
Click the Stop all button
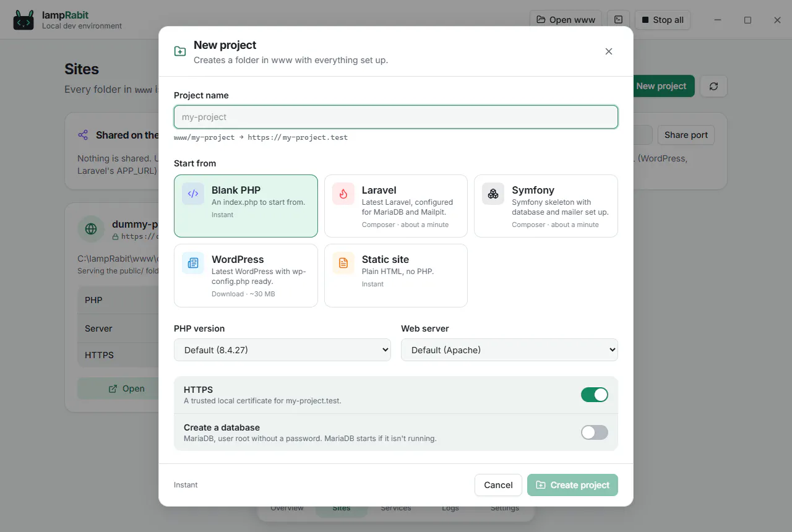662,20
